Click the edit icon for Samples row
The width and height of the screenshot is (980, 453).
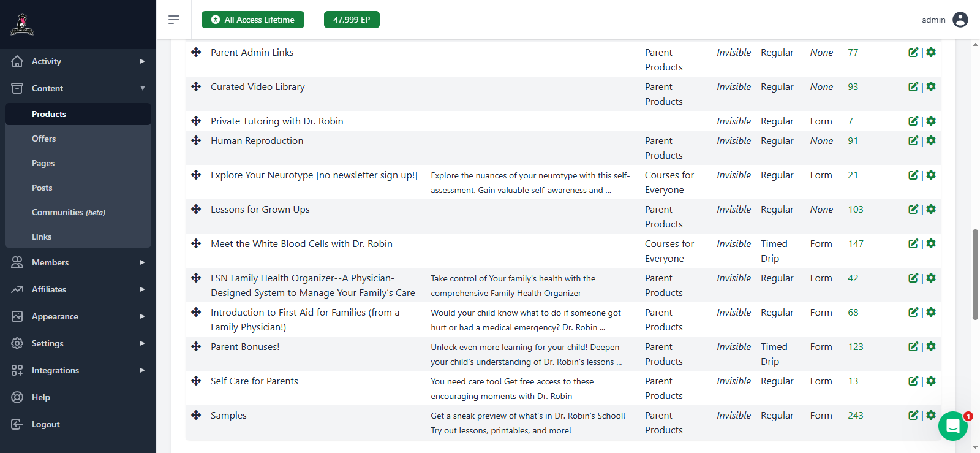913,416
